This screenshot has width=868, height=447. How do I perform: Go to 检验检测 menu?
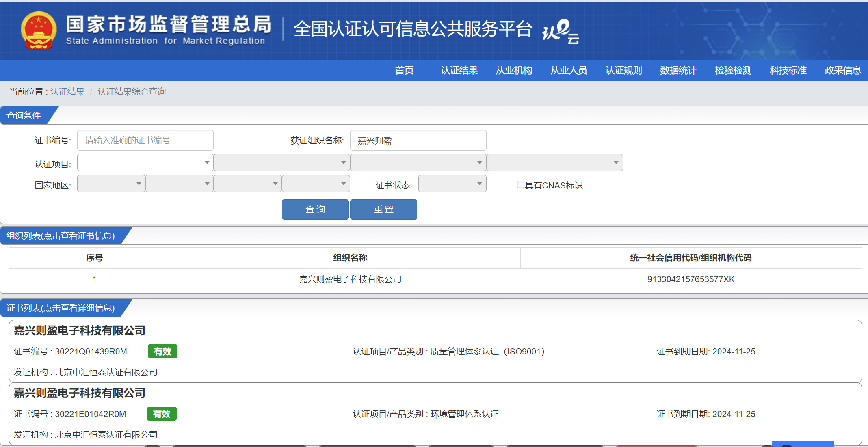(x=733, y=70)
